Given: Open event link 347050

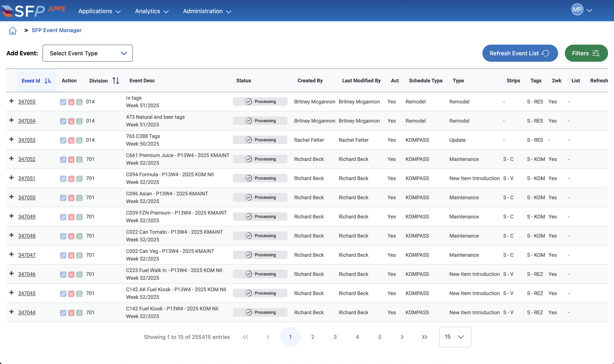Looking at the screenshot, I should click(x=27, y=197).
